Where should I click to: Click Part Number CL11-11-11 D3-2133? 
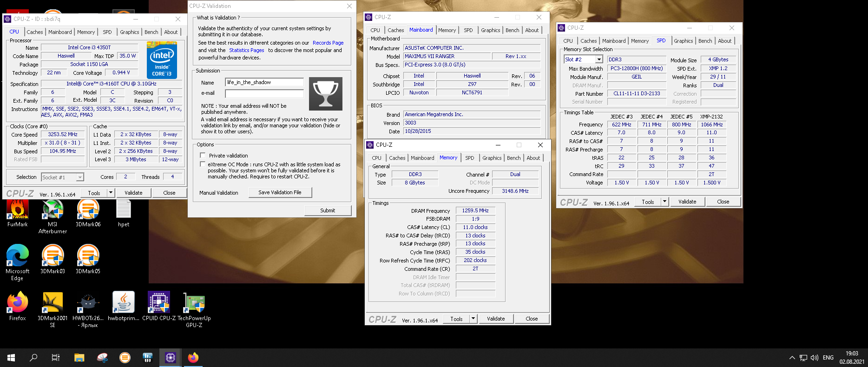tap(637, 93)
